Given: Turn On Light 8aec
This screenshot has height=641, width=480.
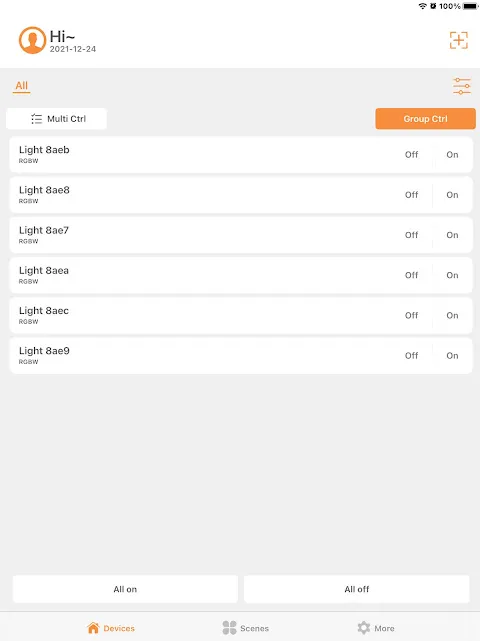Looking at the screenshot, I should pos(452,316).
